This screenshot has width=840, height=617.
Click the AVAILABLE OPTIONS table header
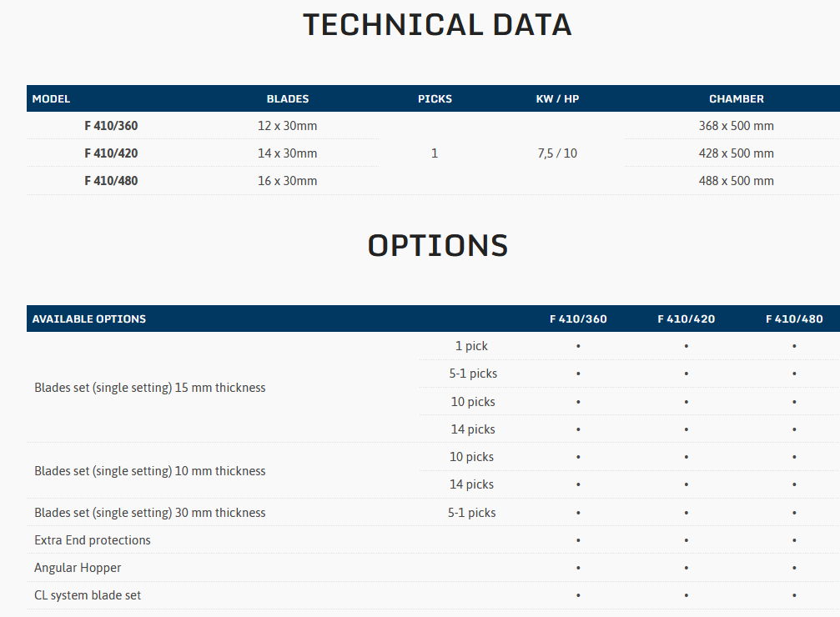(x=89, y=319)
